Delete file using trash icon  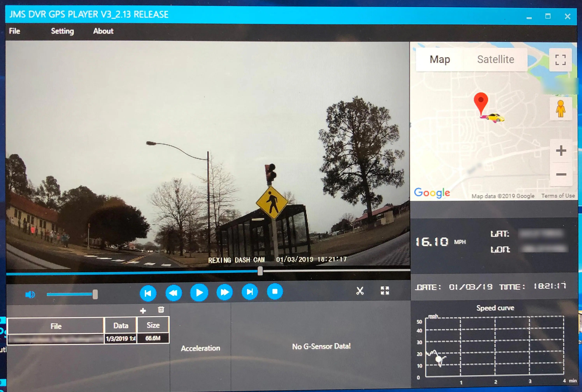click(161, 310)
